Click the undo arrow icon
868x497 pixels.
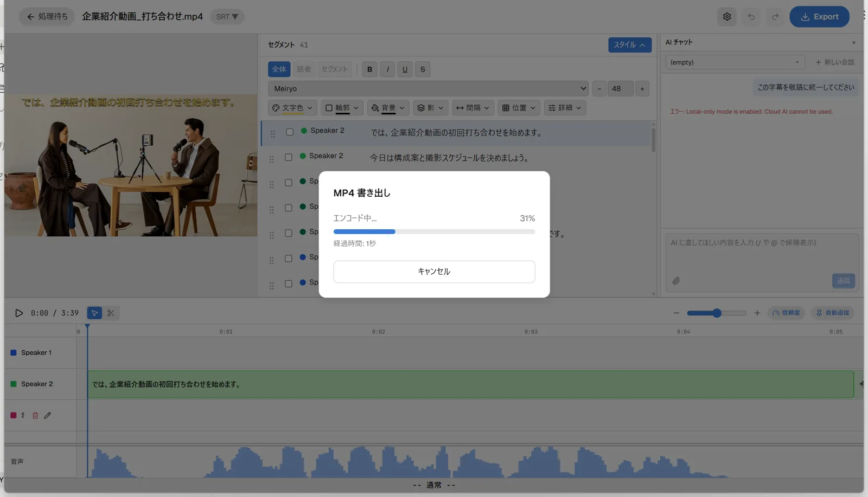[751, 17]
